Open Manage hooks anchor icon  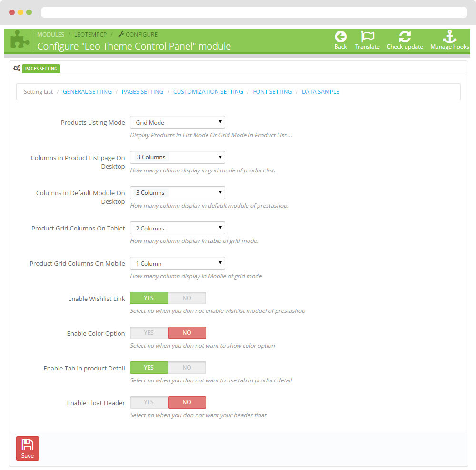point(450,37)
